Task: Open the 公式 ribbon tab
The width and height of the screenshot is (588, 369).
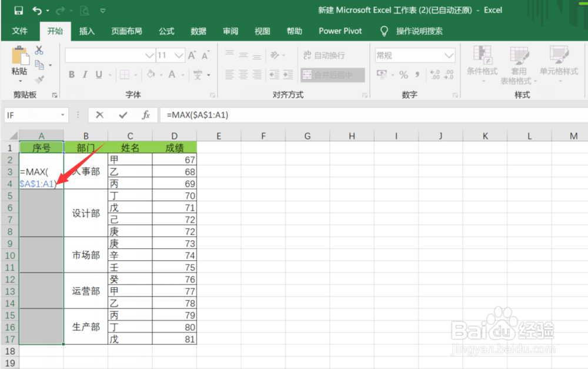Action: point(166,31)
